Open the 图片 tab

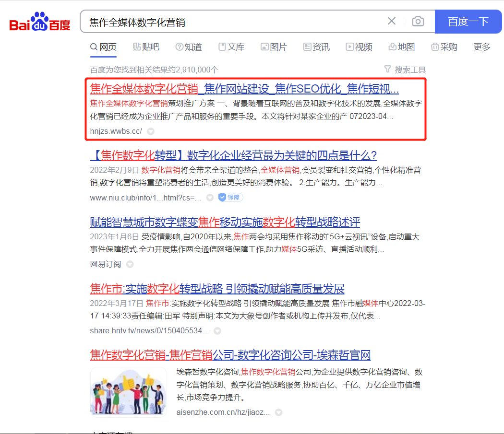pos(274,47)
